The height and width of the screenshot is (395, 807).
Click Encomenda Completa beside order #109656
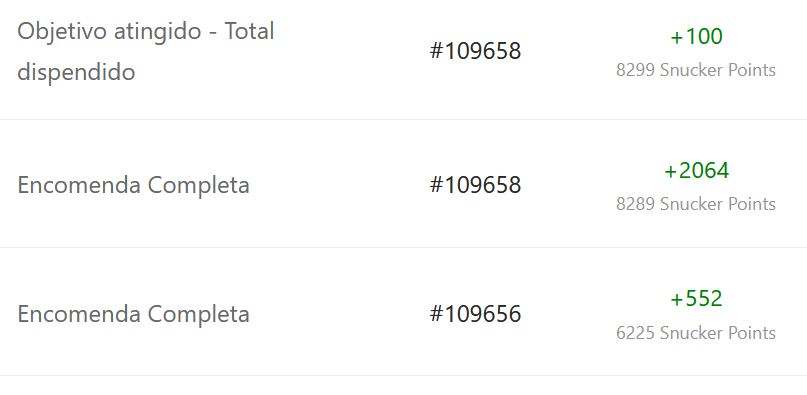133,314
